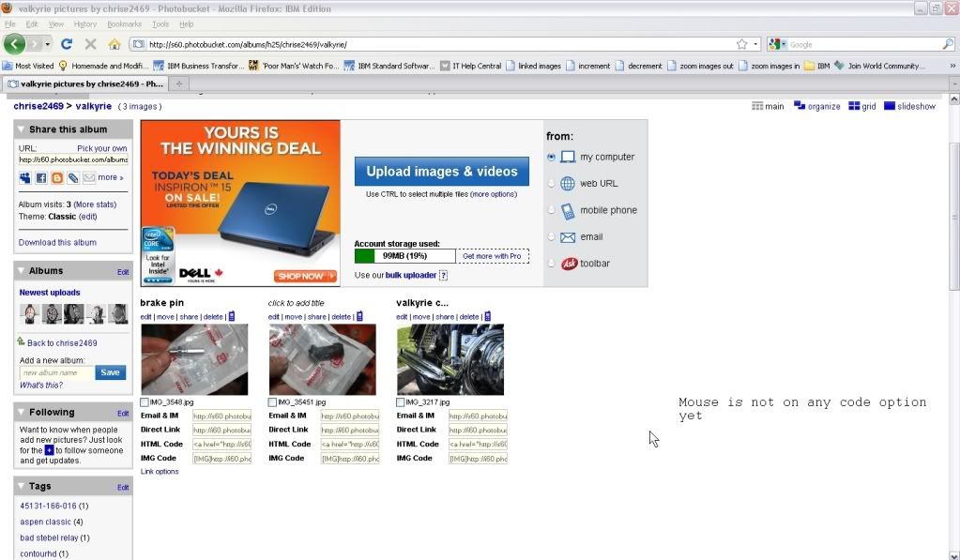Share album via the envelope email icon
The image size is (960, 560).
coord(89,177)
